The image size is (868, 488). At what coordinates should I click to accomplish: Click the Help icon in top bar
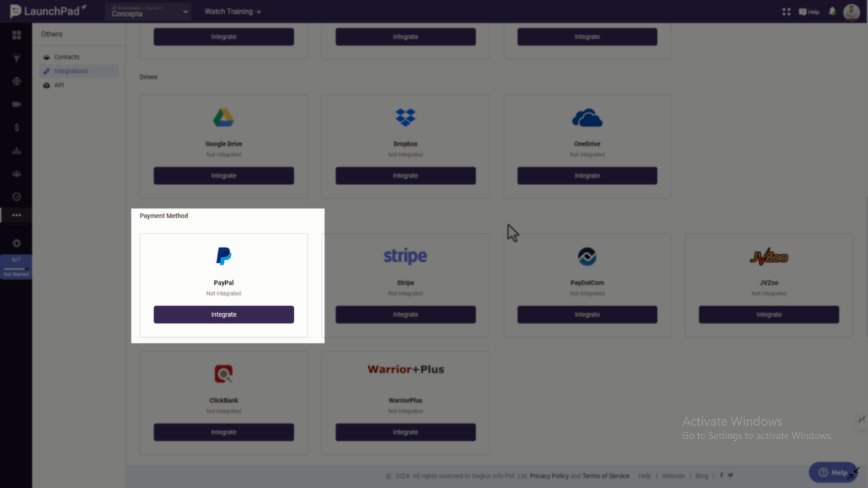point(809,11)
